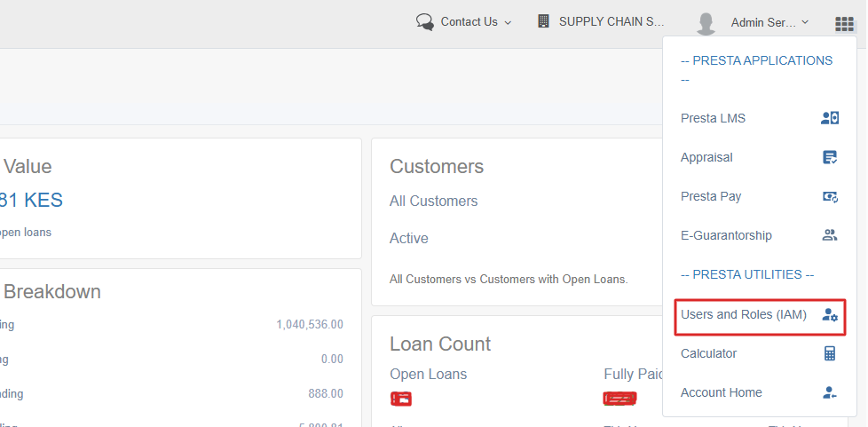The image size is (868, 427).
Task: Toggle the applications grid icon
Action: point(844,24)
